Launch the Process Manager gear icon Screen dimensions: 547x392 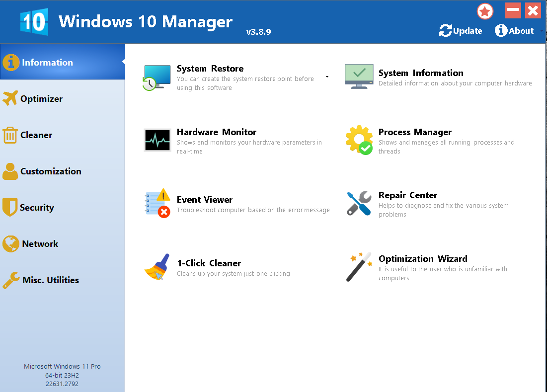(x=359, y=140)
